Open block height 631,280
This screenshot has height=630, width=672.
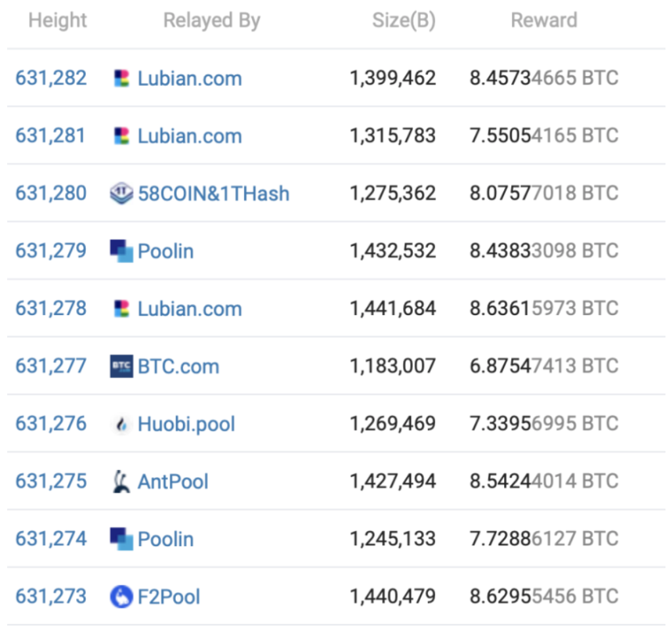tap(51, 194)
